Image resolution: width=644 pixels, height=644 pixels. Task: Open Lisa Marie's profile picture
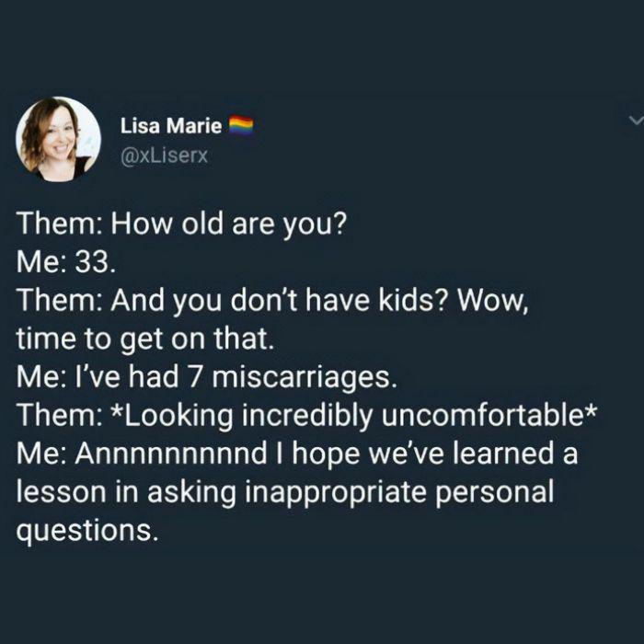pos(58,139)
